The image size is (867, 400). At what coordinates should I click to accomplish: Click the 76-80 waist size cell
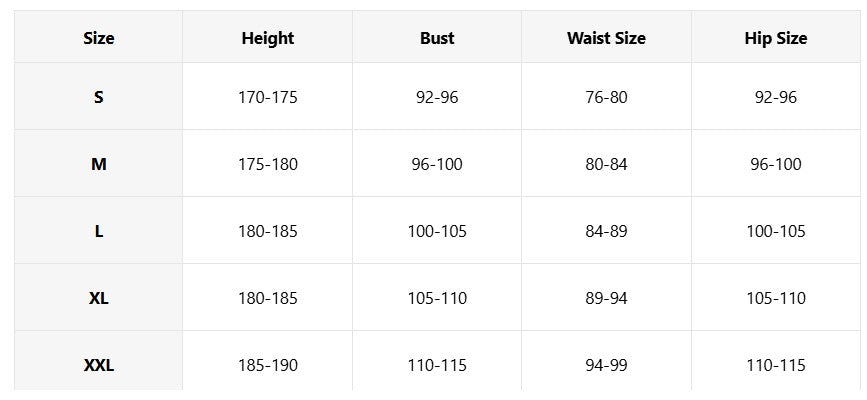point(606,97)
